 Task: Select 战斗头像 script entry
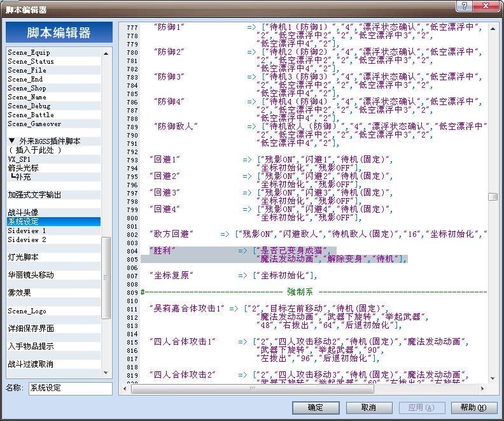pyautogui.click(x=53, y=213)
